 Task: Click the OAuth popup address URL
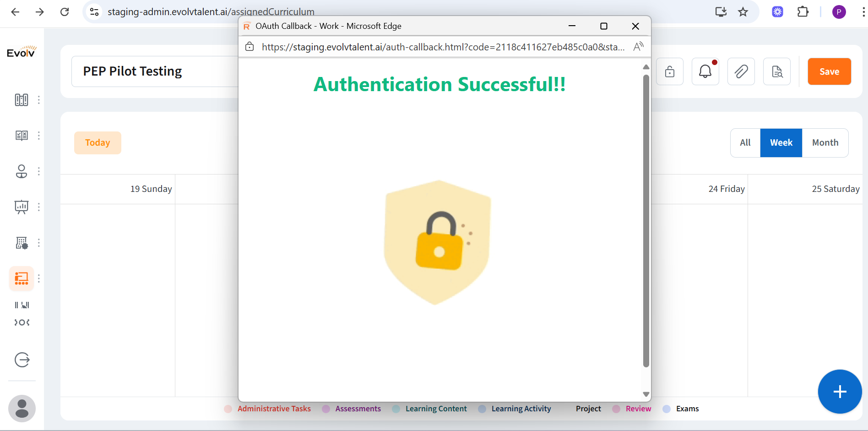(x=443, y=47)
